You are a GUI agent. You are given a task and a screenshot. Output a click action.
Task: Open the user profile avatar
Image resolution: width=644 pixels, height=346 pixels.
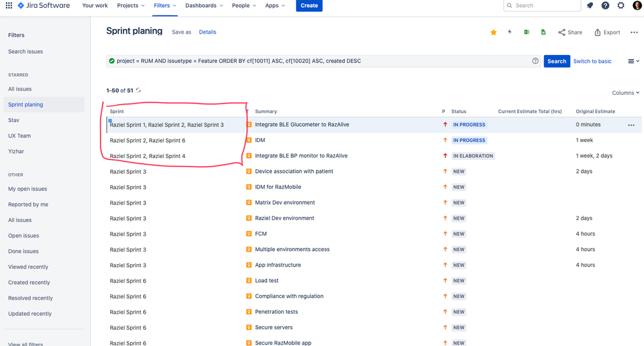(x=637, y=5)
